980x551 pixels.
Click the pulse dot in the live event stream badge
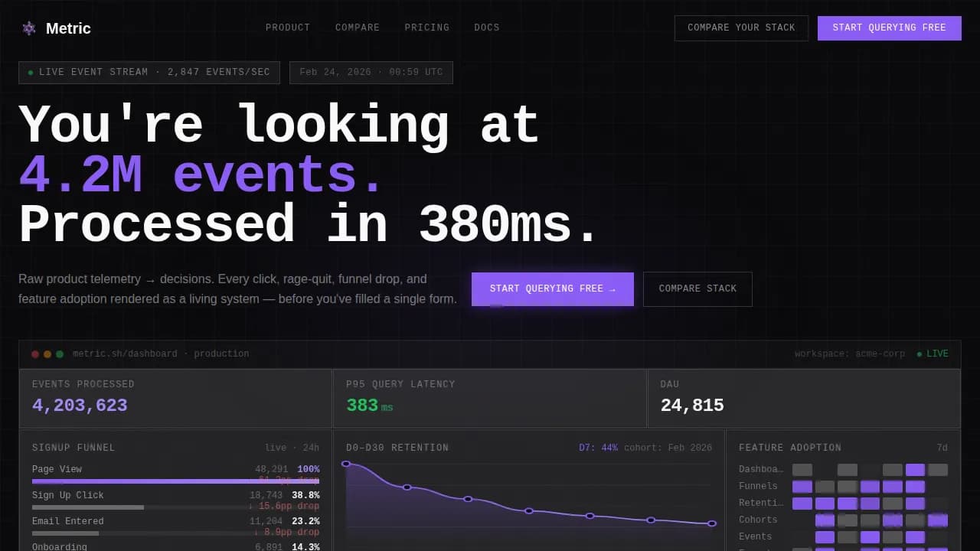point(30,72)
